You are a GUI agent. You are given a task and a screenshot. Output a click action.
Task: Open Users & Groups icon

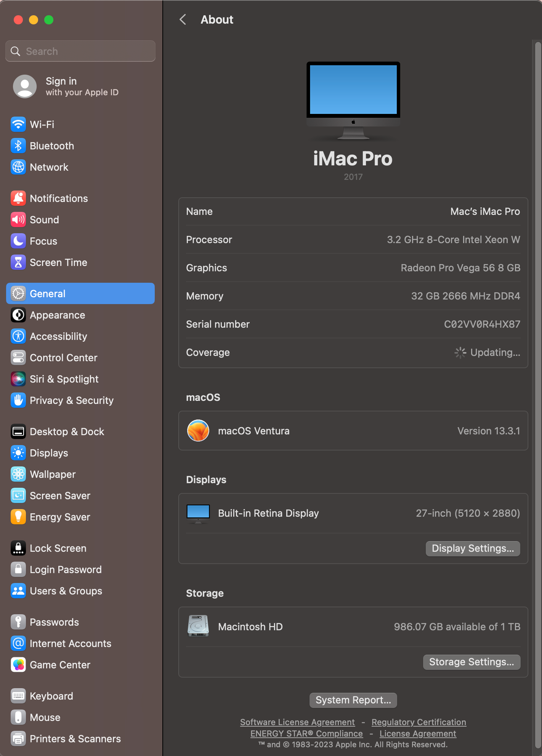[x=18, y=591]
